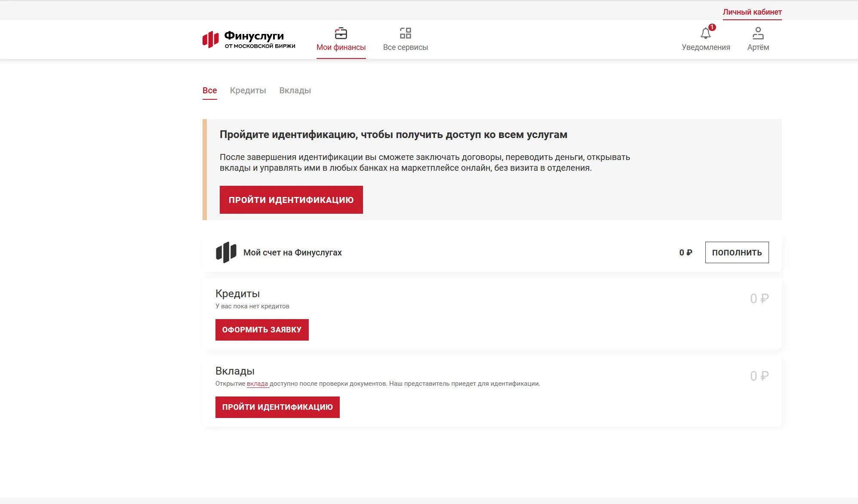Click the account balance 0 ₽
The height and width of the screenshot is (504, 858).
686,252
